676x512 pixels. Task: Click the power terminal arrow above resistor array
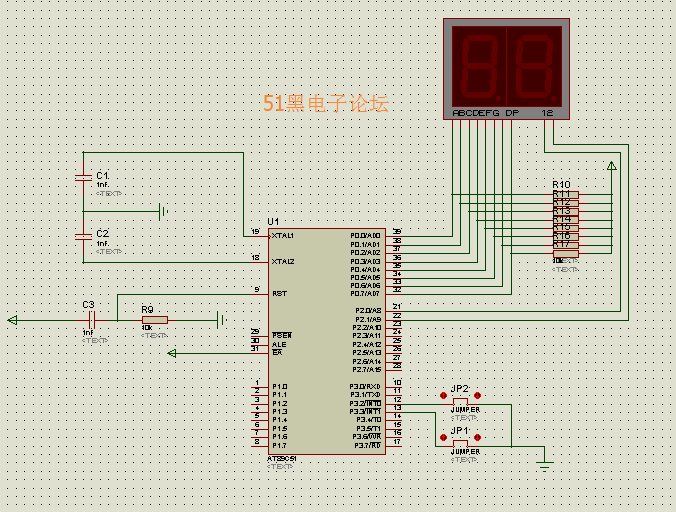point(612,165)
